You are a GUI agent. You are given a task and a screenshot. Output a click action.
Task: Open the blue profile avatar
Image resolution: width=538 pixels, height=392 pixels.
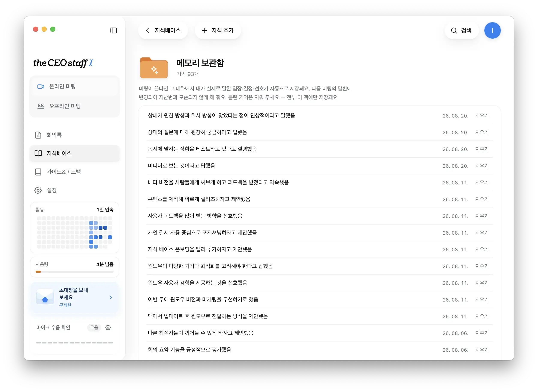click(493, 30)
